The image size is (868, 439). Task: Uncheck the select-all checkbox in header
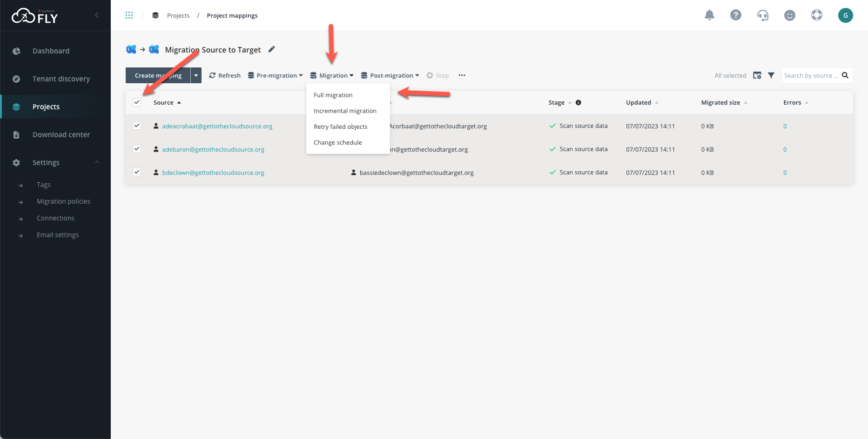(137, 102)
